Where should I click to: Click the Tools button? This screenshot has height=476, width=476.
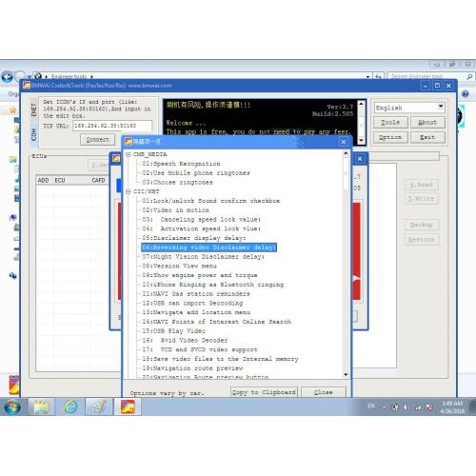(390, 122)
